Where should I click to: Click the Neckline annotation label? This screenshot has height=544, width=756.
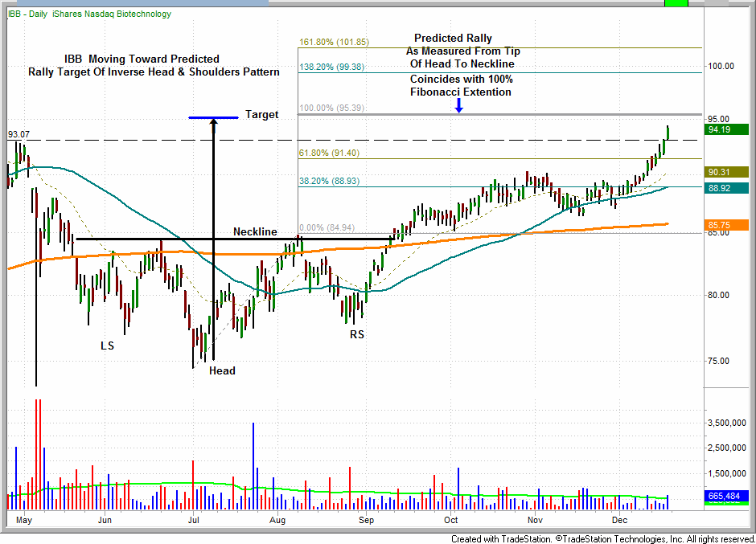[x=255, y=231]
